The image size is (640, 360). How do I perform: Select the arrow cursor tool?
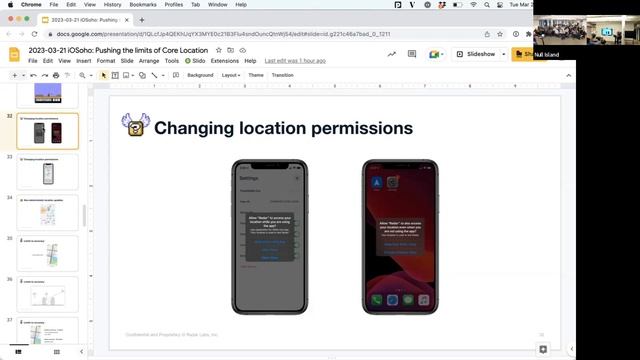tap(104, 75)
